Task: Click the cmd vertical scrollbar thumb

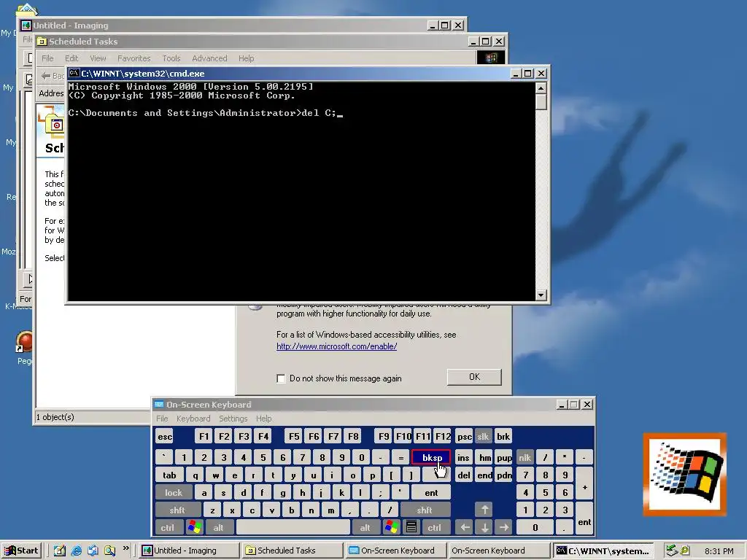Action: point(541,102)
